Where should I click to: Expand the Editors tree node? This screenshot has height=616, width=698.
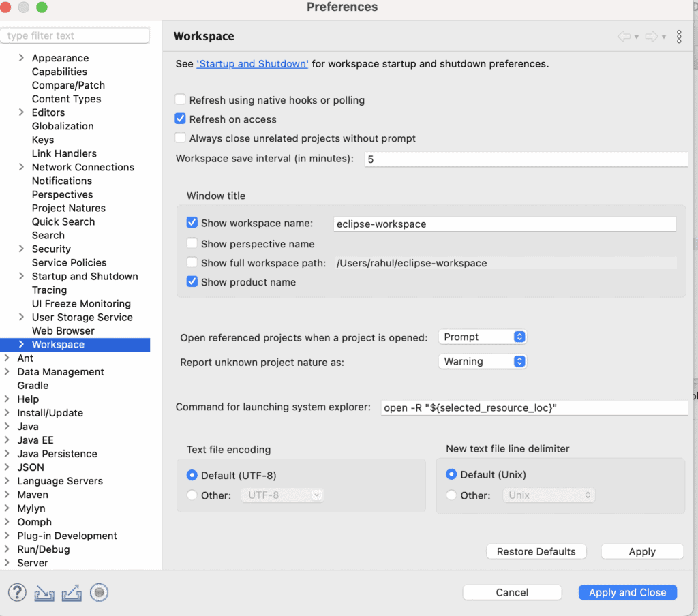(21, 112)
